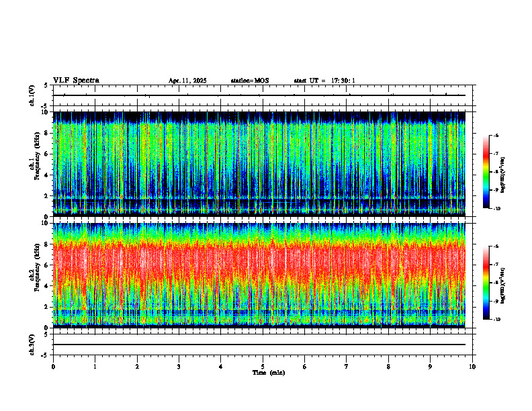
Task: Click the "Time (min)" axis label
Action: point(269,373)
